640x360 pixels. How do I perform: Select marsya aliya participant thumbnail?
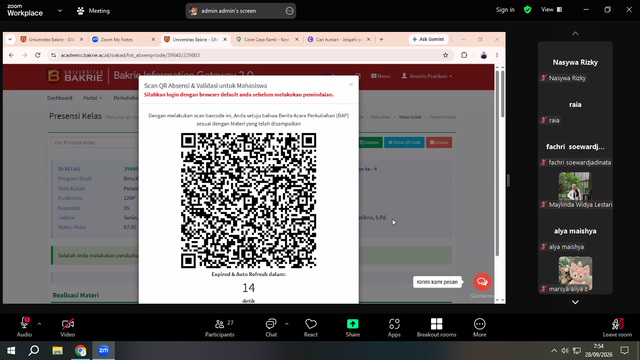click(x=575, y=271)
